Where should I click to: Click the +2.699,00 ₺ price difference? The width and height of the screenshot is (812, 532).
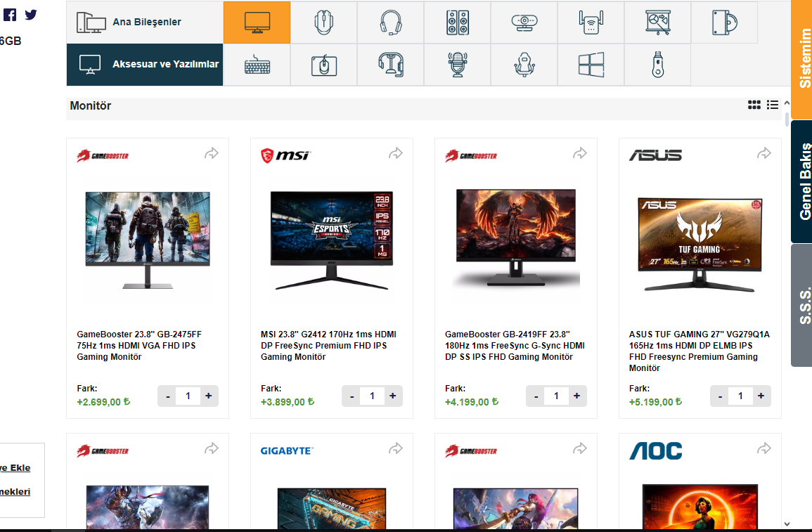coord(103,402)
